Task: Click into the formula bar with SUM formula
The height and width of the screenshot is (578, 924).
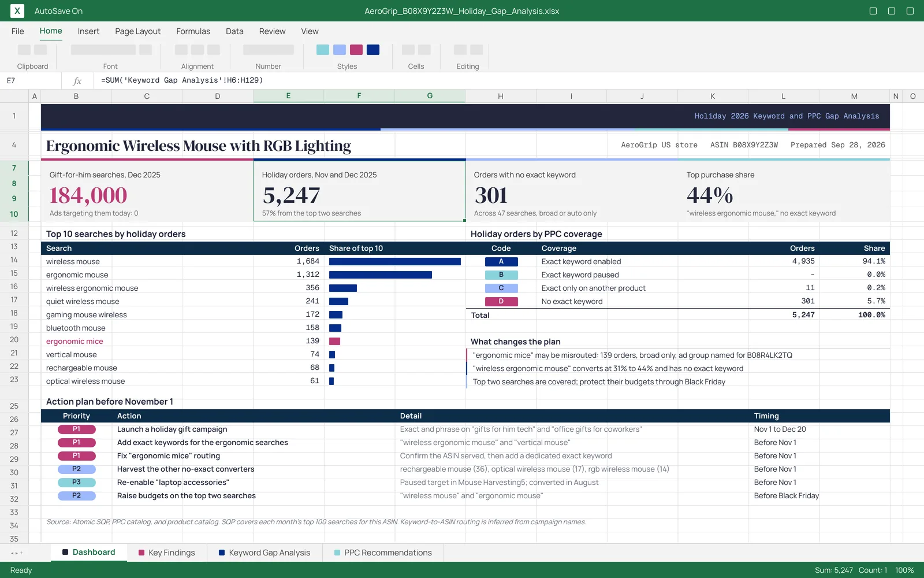Action: pos(508,81)
